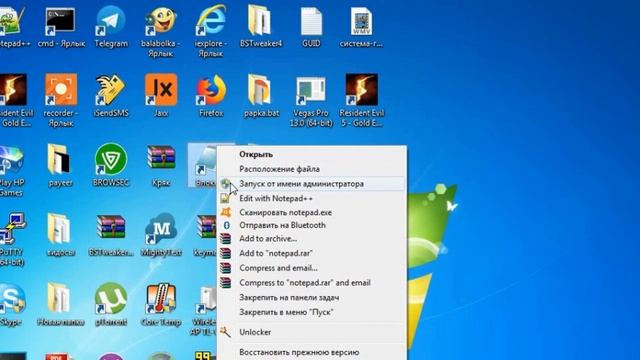Select the BSTweaker4 folder icon
This screenshot has height=360, width=640.
pyautogui.click(x=261, y=20)
